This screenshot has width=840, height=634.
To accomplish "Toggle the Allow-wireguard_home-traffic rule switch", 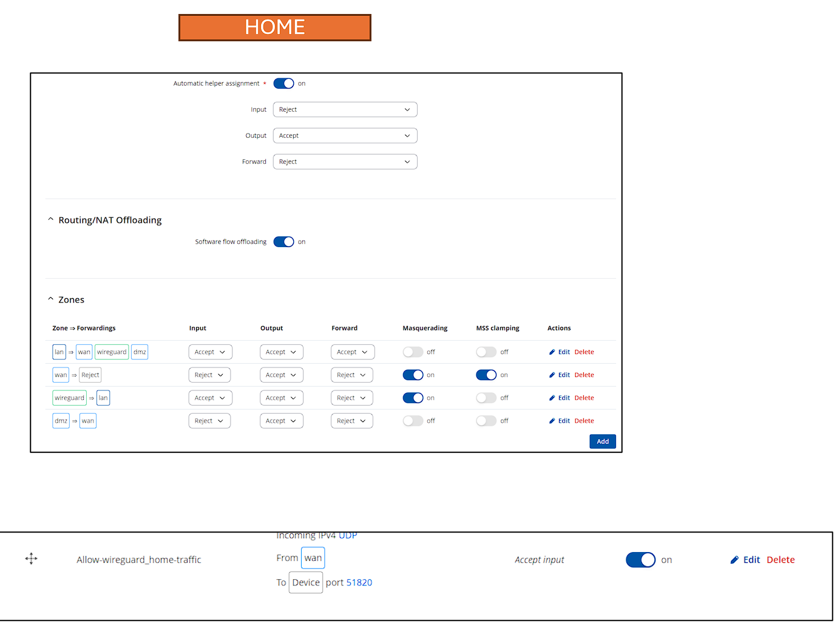I will tap(641, 560).
